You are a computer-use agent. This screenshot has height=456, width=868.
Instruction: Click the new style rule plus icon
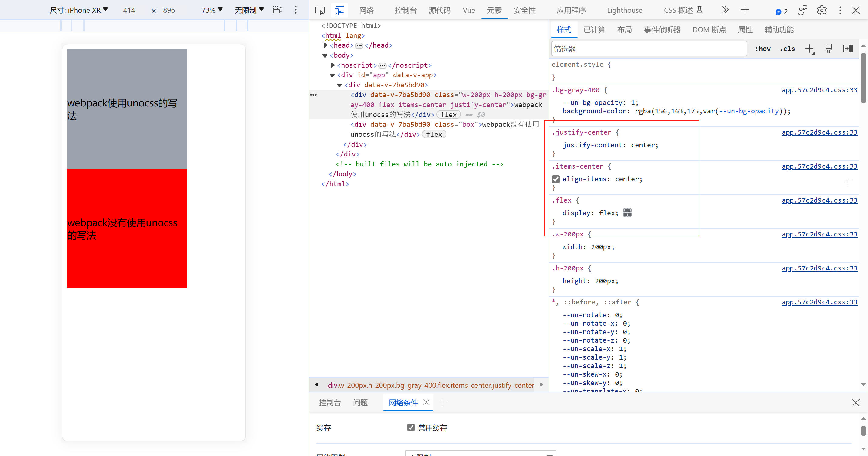(x=809, y=49)
